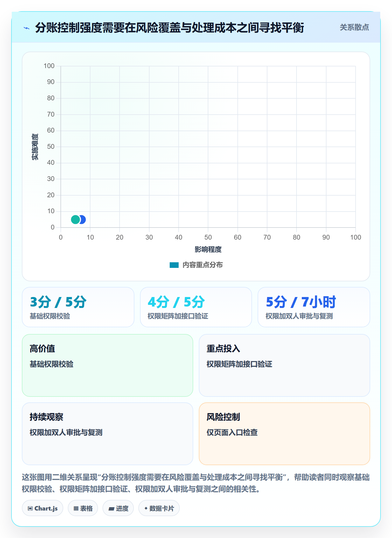Screen dimensions: 392x538
Task: Click the x-axis tick label 50
Action: point(208,237)
